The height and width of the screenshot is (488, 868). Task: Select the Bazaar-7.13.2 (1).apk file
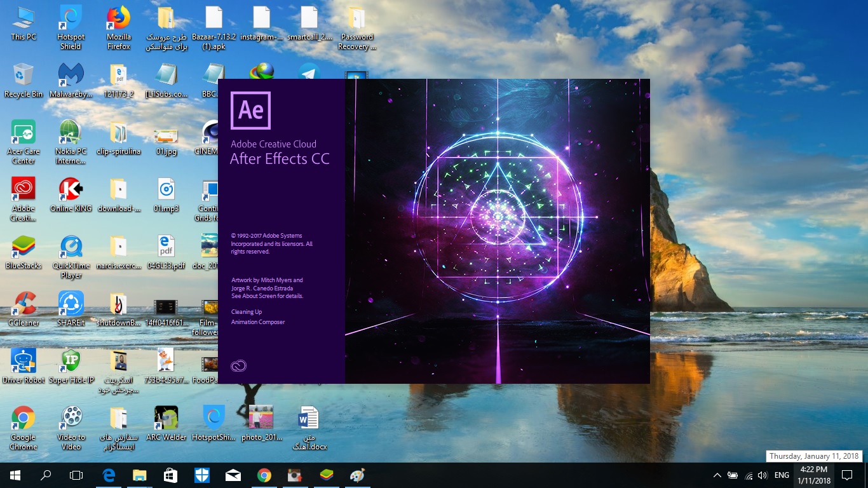point(214,28)
